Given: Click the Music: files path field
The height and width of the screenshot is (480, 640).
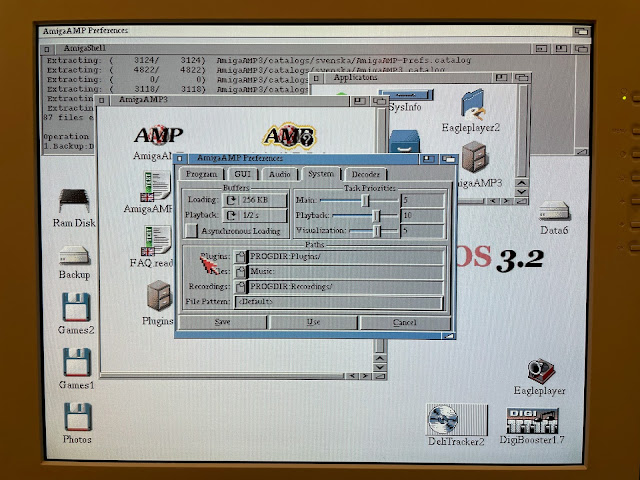Looking at the screenshot, I should click(x=345, y=271).
